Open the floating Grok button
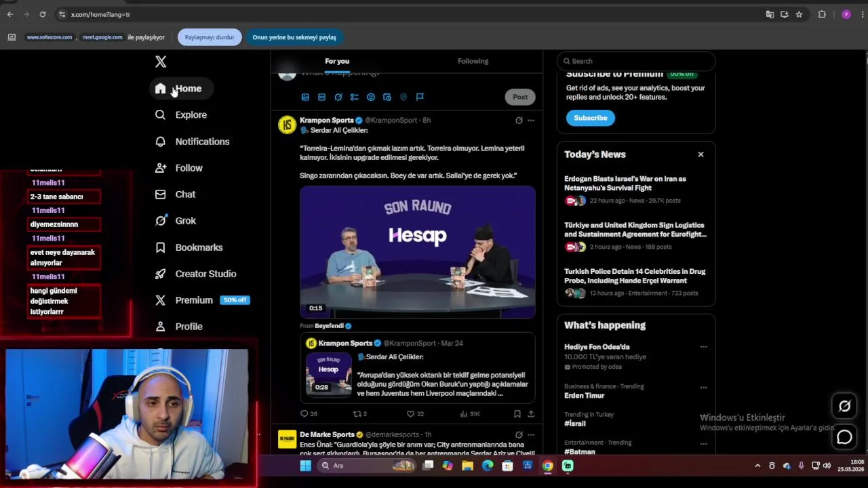Viewport: 868px width, 488px height. (x=844, y=406)
